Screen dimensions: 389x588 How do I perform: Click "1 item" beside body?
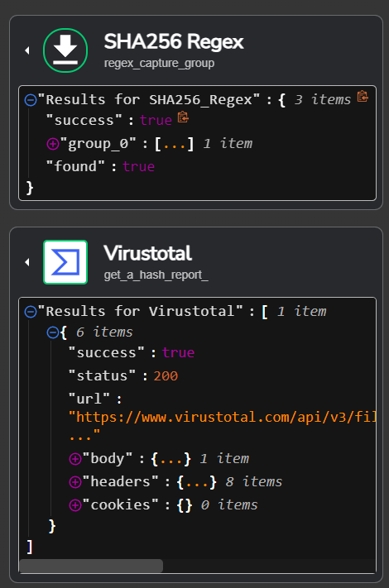(224, 459)
